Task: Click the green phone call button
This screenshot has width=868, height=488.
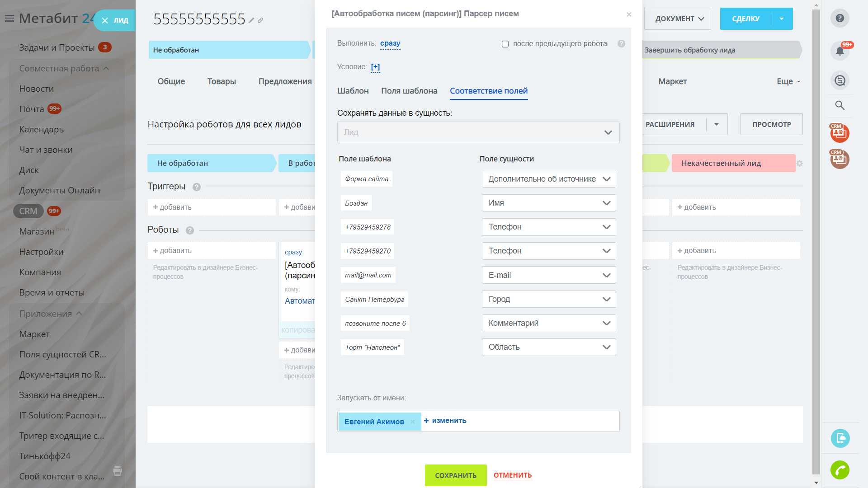Action: 840,470
